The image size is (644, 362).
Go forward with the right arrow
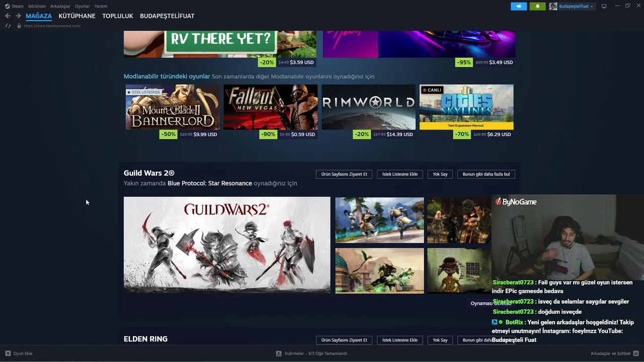coord(18,16)
